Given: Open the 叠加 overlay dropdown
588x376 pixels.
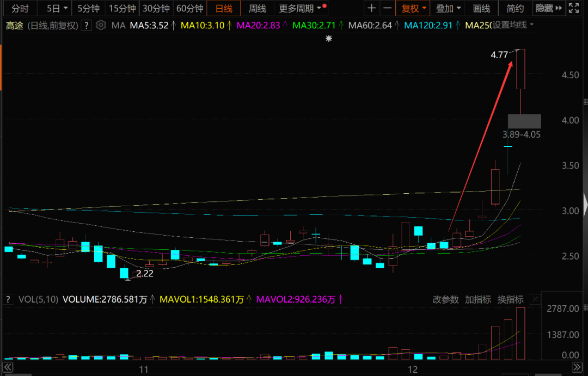Looking at the screenshot, I should tap(448, 8).
